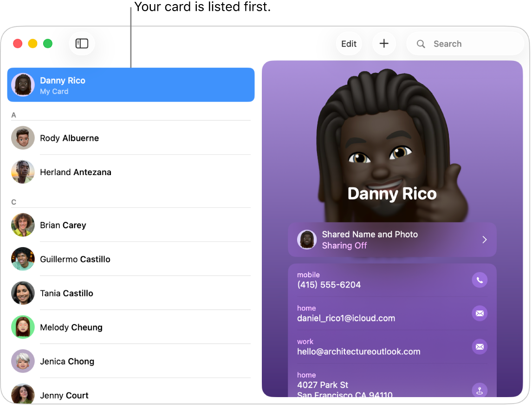The width and height of the screenshot is (532, 405).
Task: Click Guillermo Castillo's avatar photo
Action: pyautogui.click(x=23, y=259)
